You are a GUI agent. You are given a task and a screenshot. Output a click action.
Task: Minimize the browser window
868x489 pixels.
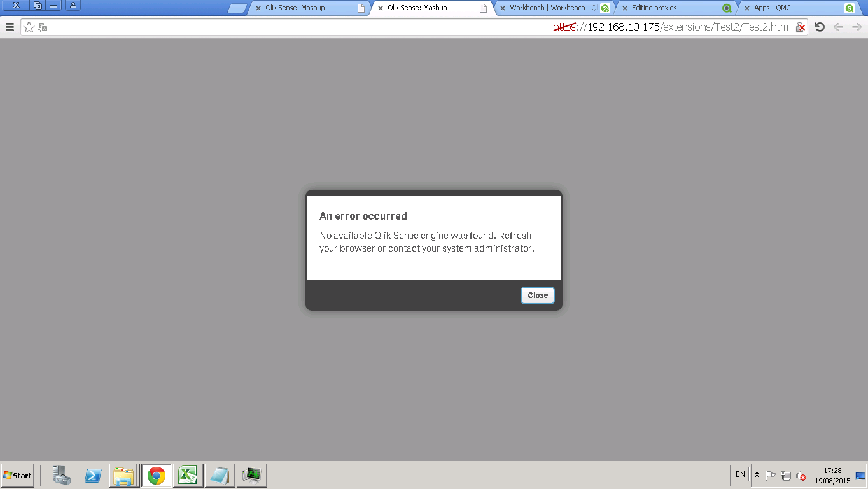click(x=54, y=5)
